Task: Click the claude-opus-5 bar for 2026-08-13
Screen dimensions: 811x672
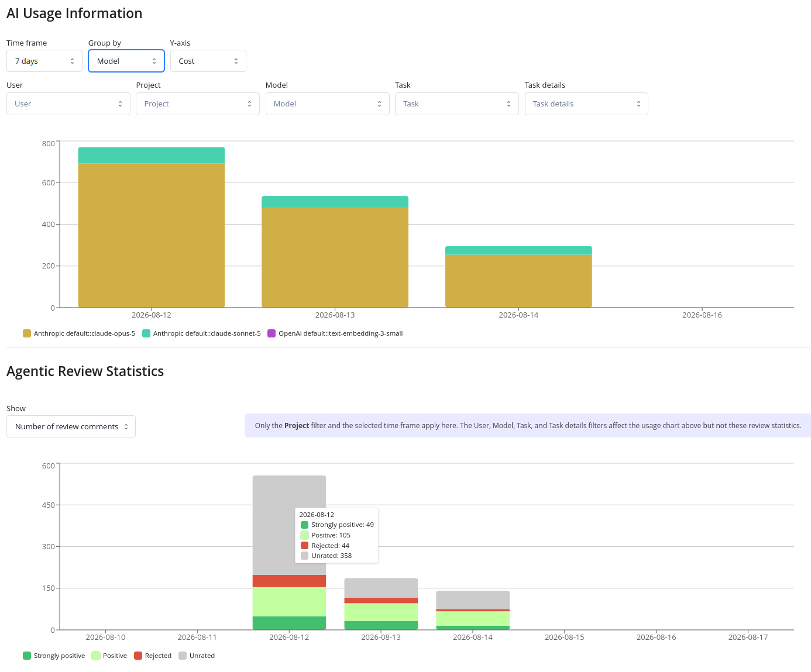Action: coord(335,257)
